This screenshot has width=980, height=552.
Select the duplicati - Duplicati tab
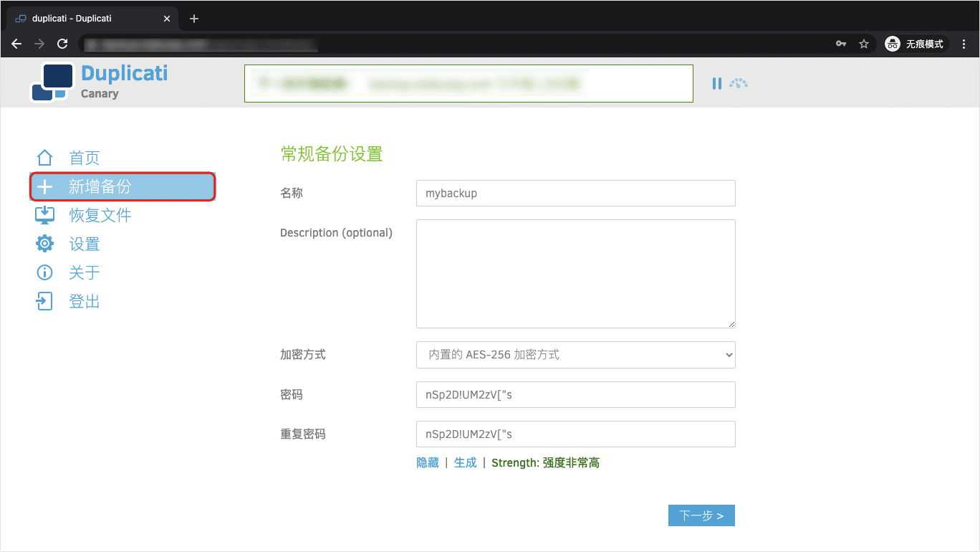pos(92,19)
